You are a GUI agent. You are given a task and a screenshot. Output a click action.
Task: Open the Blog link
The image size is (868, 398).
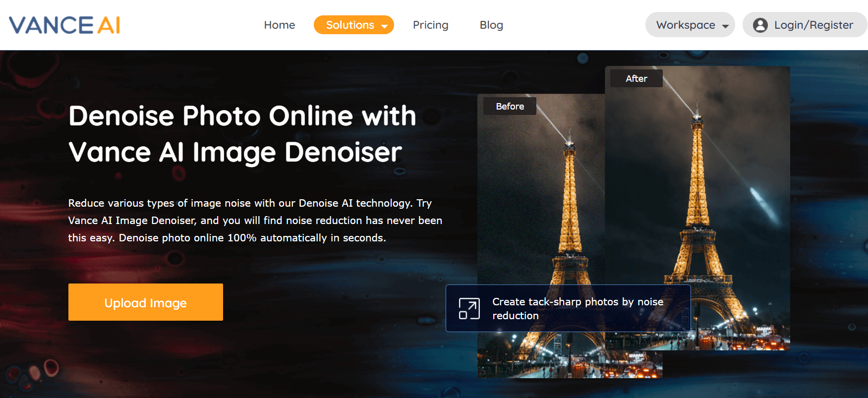coord(491,25)
